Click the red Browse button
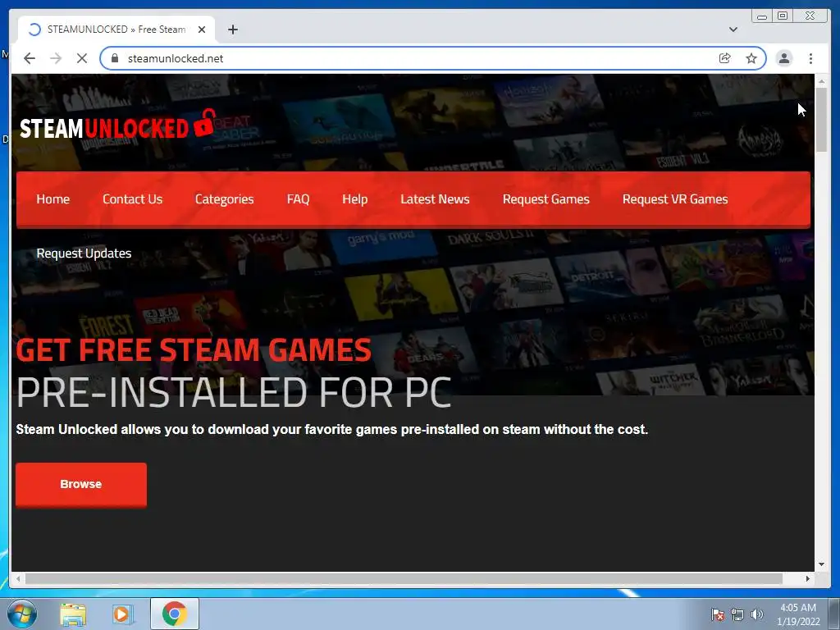This screenshot has height=630, width=840. [81, 484]
